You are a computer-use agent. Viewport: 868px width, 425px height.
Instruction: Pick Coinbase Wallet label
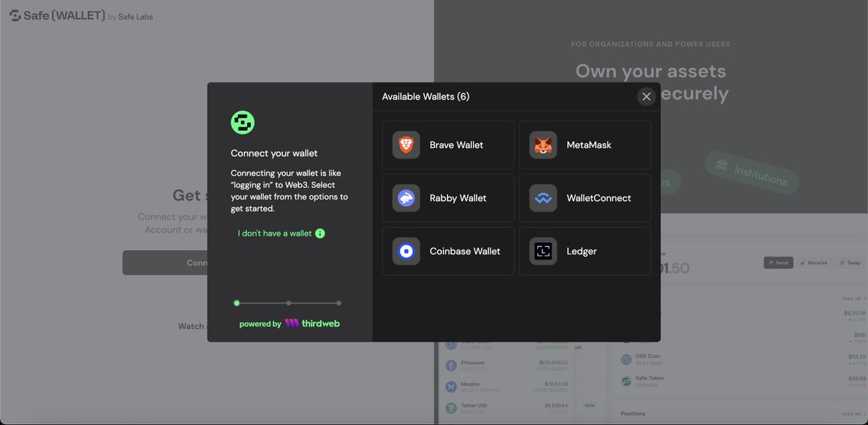pyautogui.click(x=465, y=252)
